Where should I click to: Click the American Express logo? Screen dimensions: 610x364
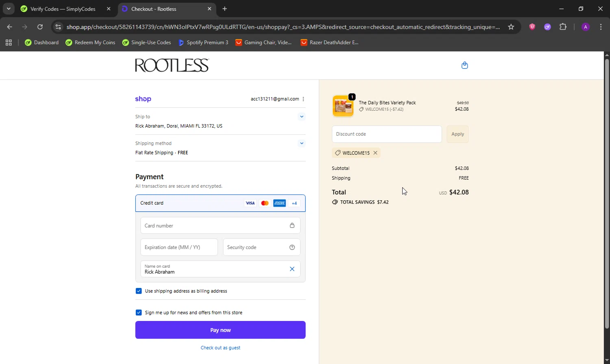point(279,203)
